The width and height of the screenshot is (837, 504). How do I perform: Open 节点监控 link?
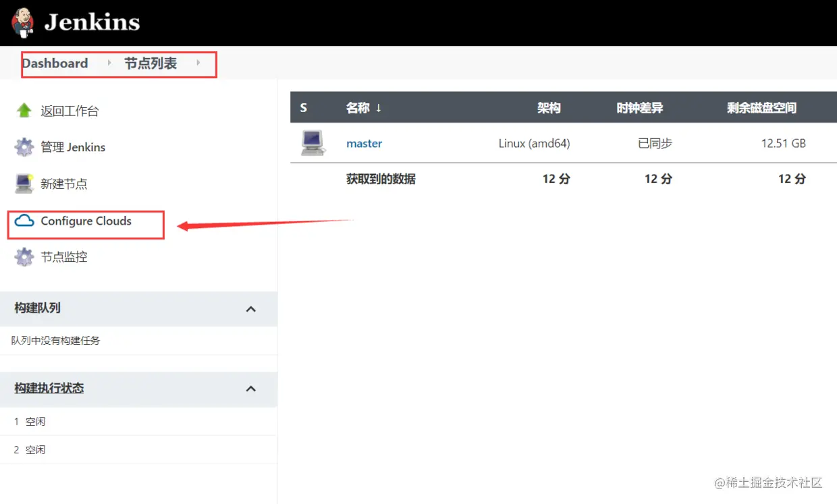click(x=64, y=257)
